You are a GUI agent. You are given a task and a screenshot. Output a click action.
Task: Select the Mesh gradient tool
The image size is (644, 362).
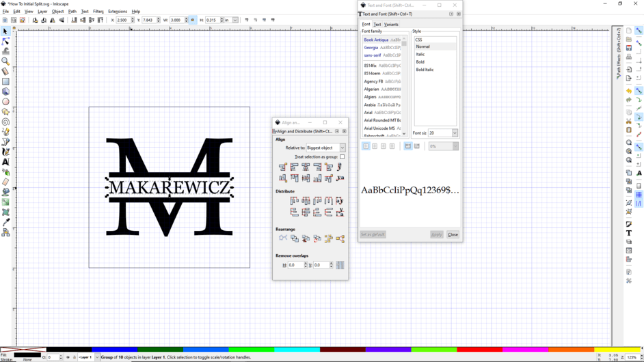[5, 212]
